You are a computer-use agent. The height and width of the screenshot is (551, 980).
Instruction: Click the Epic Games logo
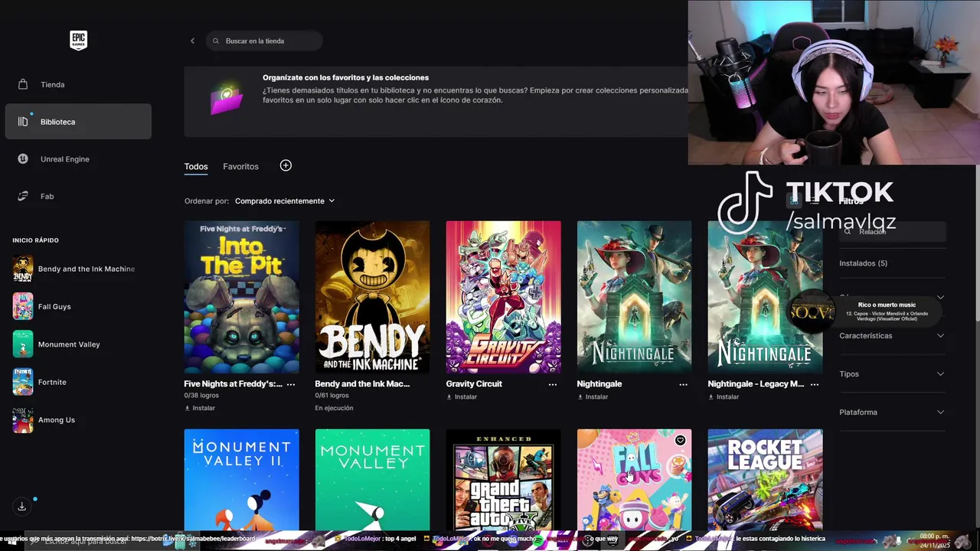coord(78,41)
